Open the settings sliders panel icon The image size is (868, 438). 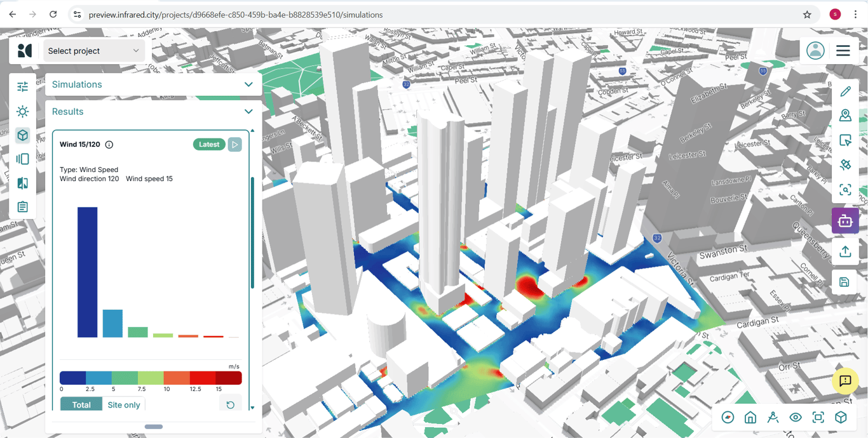[23, 87]
